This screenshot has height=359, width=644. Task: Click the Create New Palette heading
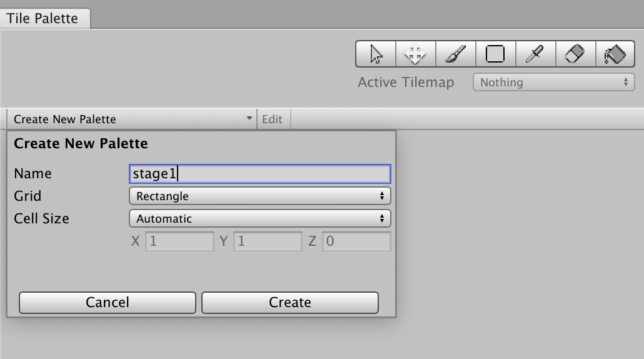coord(81,143)
